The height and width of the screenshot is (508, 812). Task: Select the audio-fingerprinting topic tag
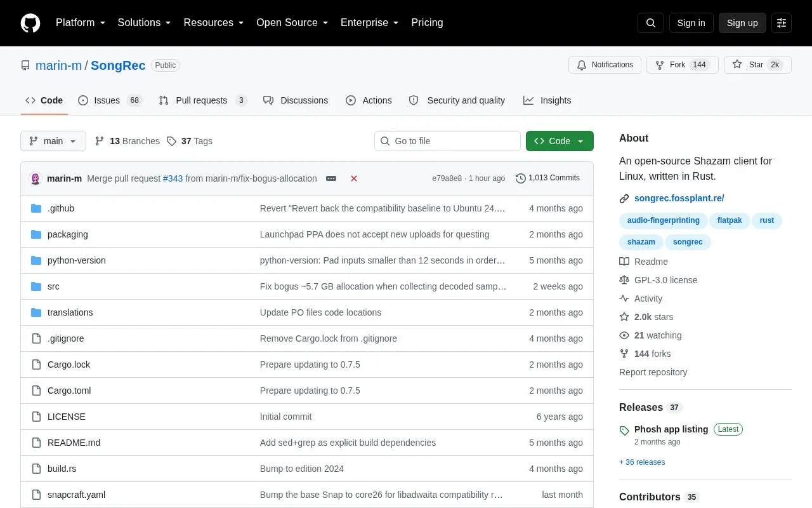click(664, 220)
